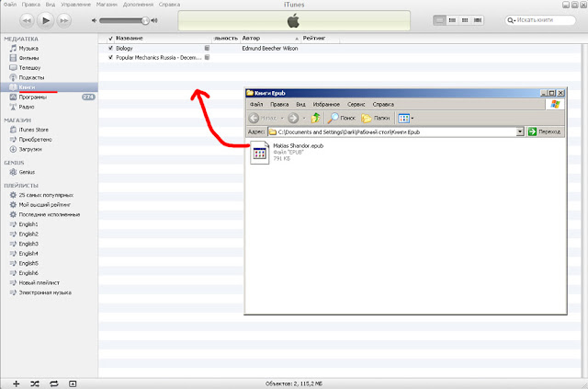Click the Explorer Forward arrow button
This screenshot has width=588, height=389.
click(x=293, y=119)
